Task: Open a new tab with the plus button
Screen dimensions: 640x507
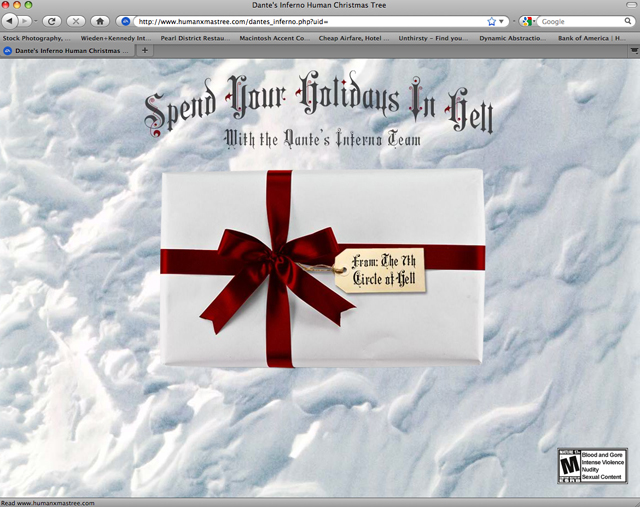Action: pos(144,51)
